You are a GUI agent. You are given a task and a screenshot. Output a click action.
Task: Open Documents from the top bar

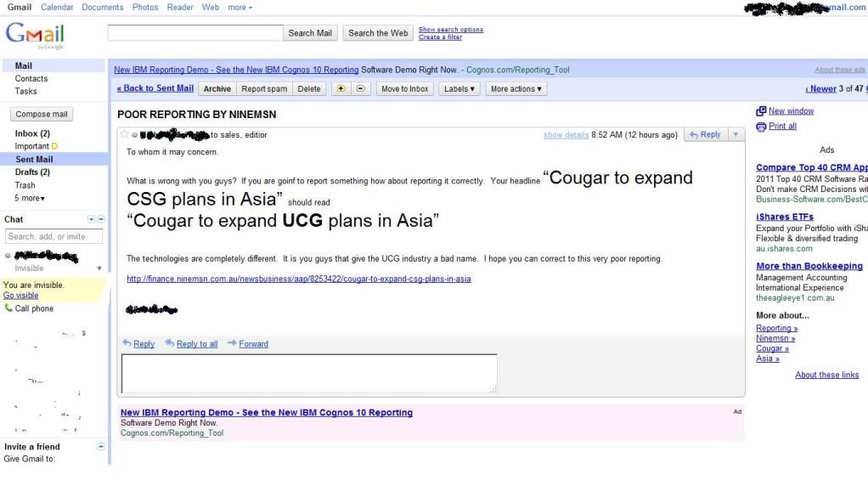[x=103, y=7]
